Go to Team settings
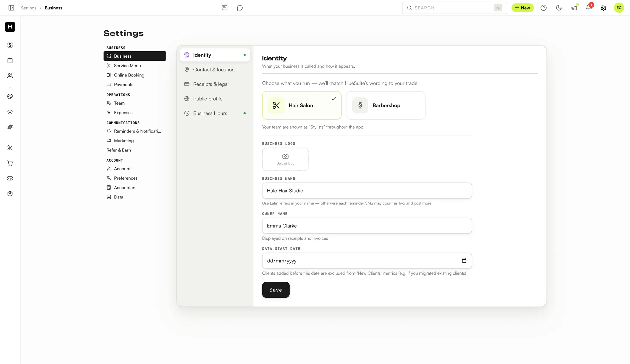Screen dimensions: 630x364 (x=135, y=103)
